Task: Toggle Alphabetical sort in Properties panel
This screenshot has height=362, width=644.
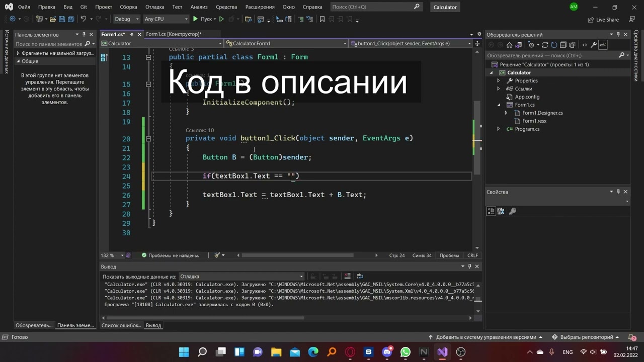Action: click(501, 211)
